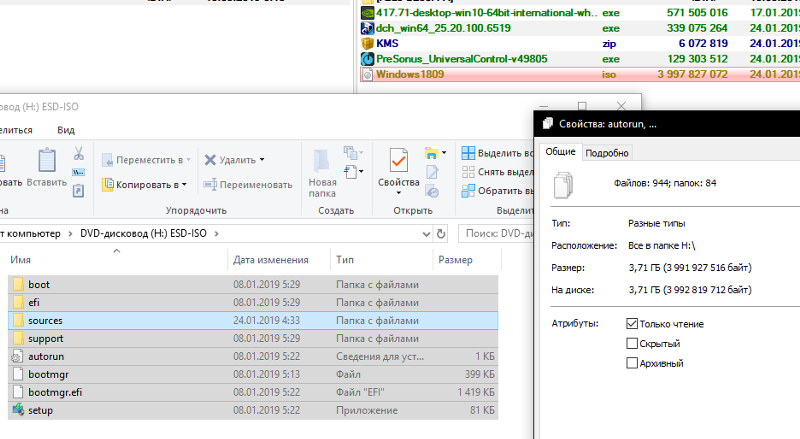The height and width of the screenshot is (439, 800).
Task: Click the Windows1809 iso file icon
Action: (x=367, y=75)
